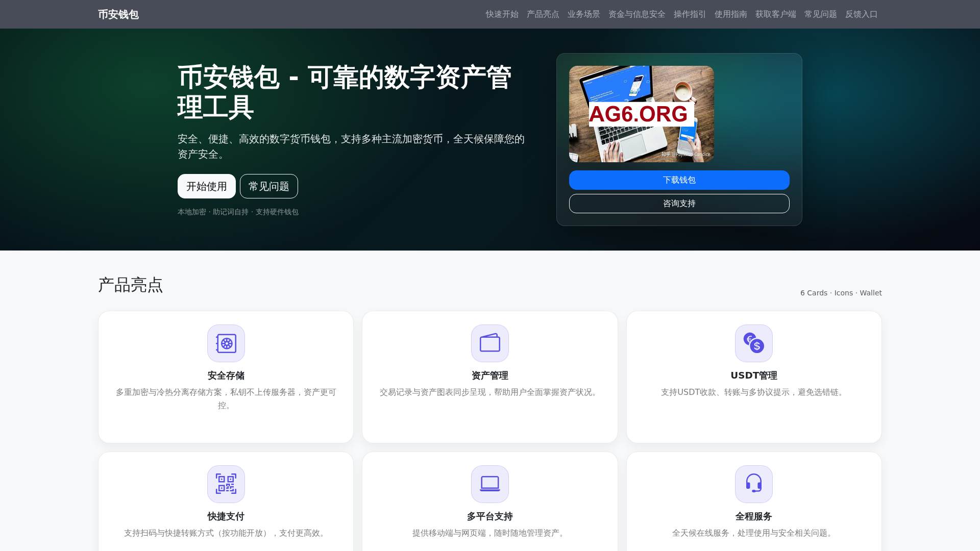Screen dimensions: 980x551
Task: Click the '6 Cards · Icons · Wallet' label
Action: 841,293
